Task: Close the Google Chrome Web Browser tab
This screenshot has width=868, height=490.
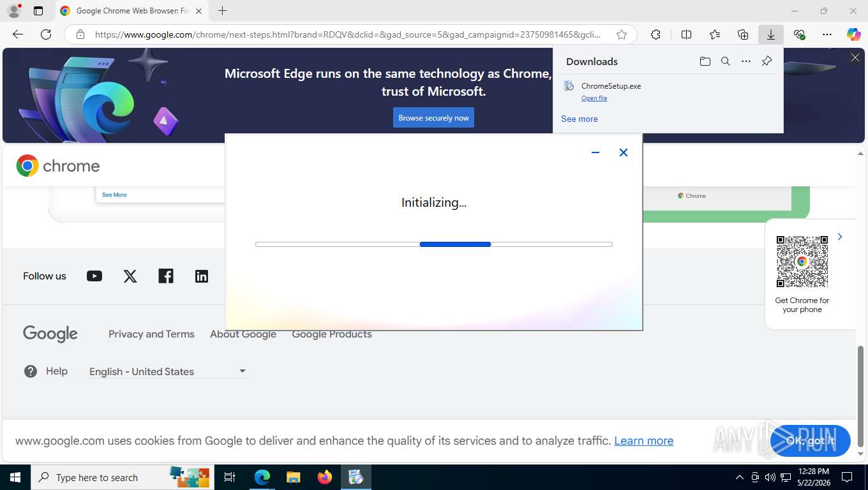Action: 198,11
